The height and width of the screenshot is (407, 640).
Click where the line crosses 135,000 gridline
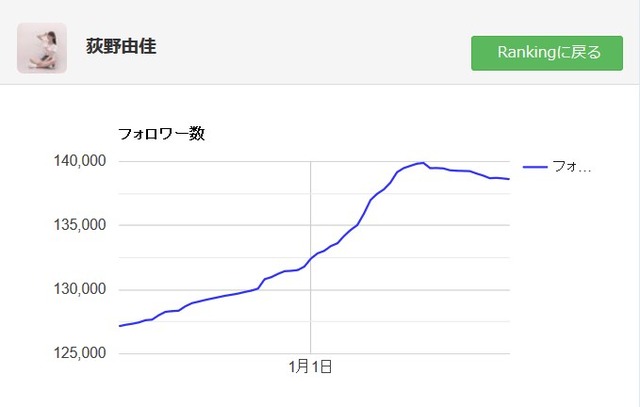358,225
